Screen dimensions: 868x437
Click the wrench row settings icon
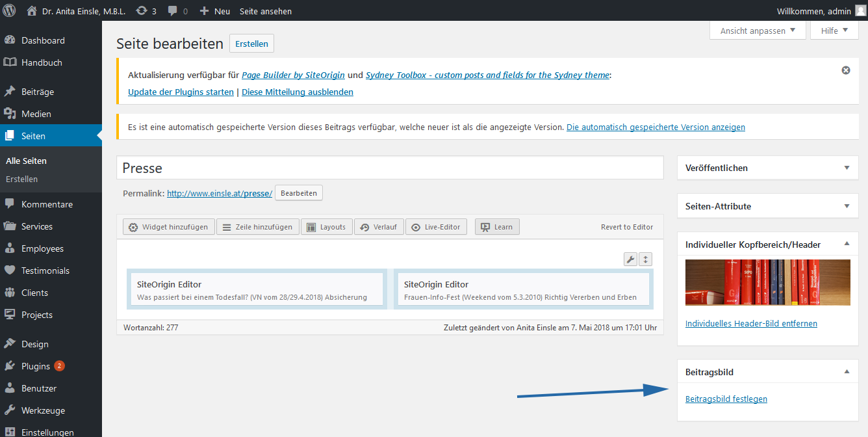click(x=630, y=259)
